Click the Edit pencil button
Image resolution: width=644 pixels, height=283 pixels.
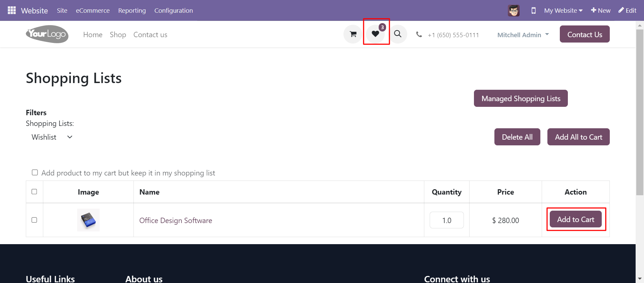627,10
